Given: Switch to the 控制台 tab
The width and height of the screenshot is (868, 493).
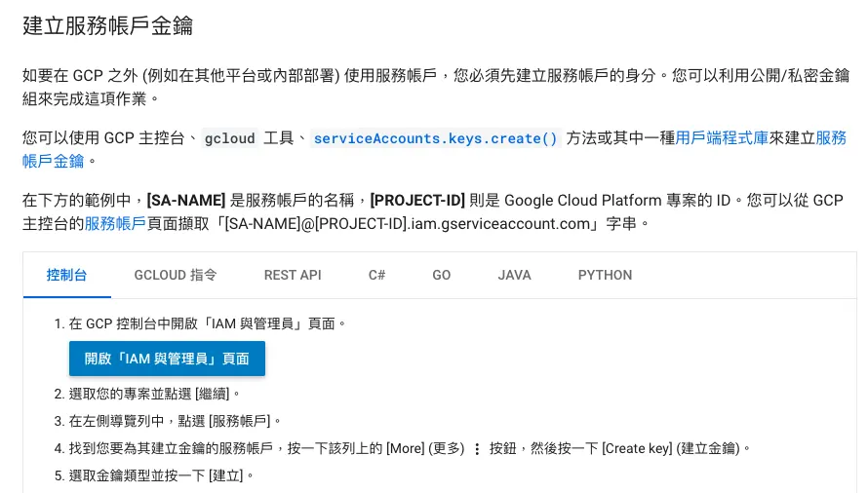Looking at the screenshot, I should [x=67, y=275].
